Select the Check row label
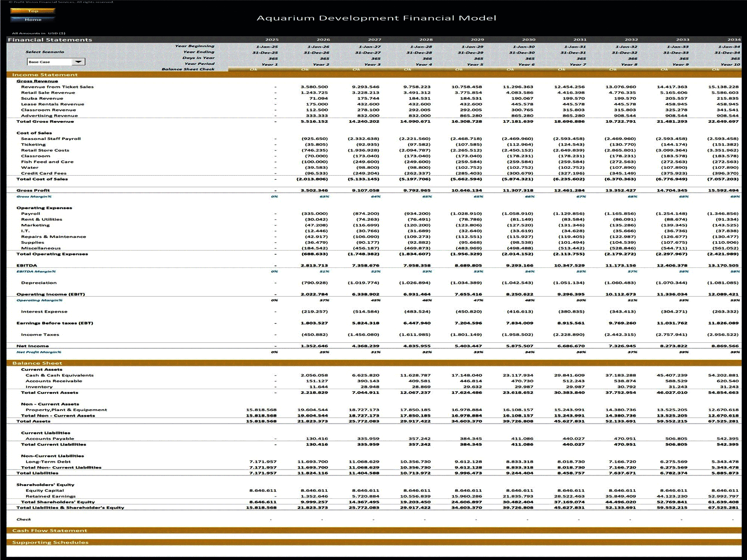Viewport: 747px width, 560px height. tap(24, 520)
